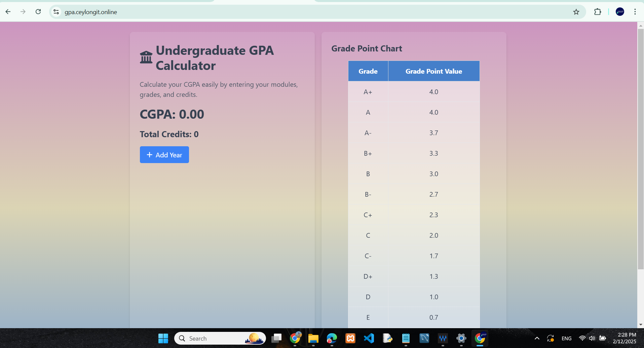Click the Add Year button

click(x=164, y=155)
